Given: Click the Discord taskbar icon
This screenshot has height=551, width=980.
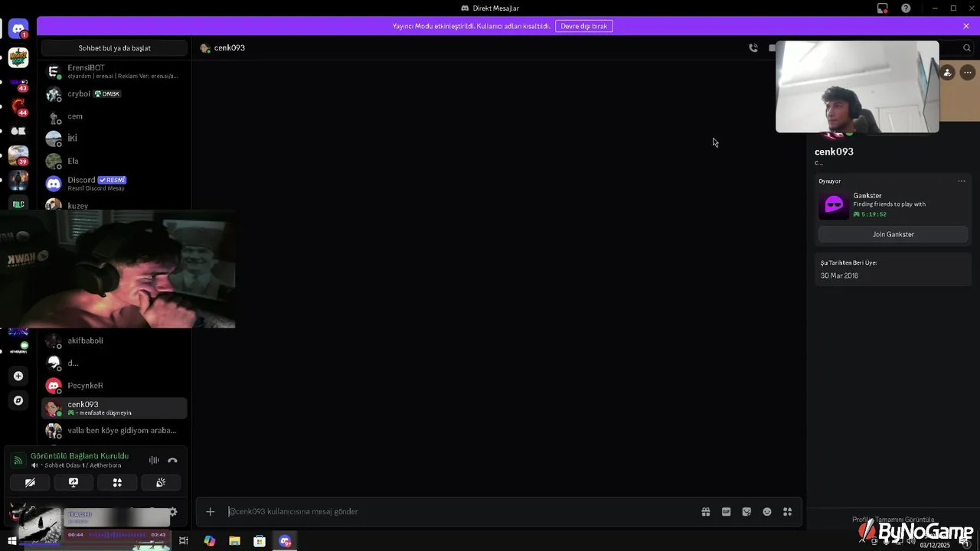Looking at the screenshot, I should coord(285,541).
